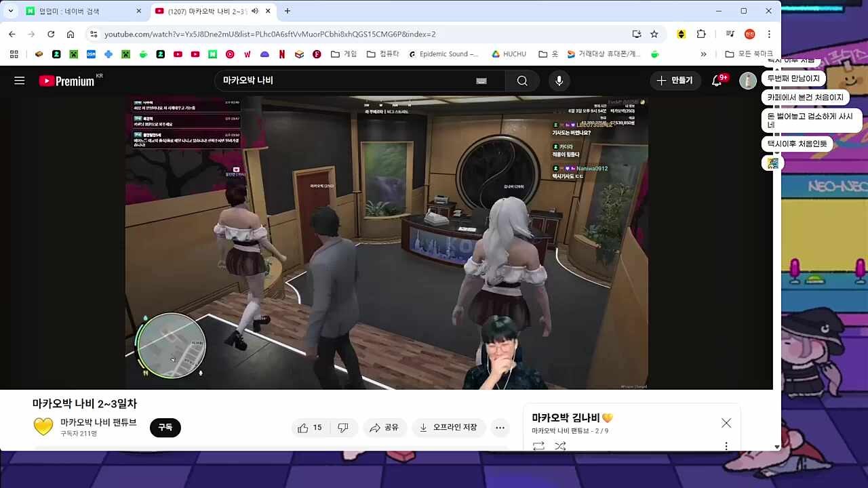This screenshot has height=488, width=868.
Task: Open the Binance extension icon
Action: coord(682,34)
